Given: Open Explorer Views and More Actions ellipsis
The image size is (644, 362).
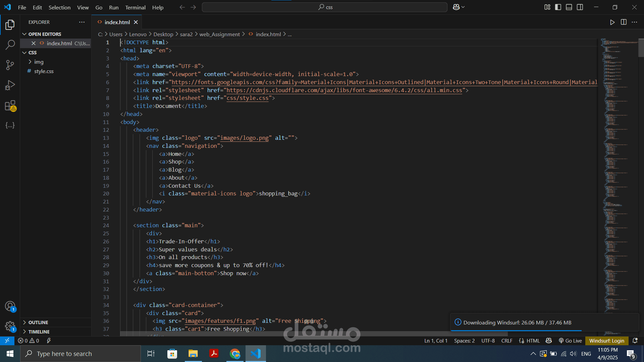Looking at the screenshot, I should 82,22.
